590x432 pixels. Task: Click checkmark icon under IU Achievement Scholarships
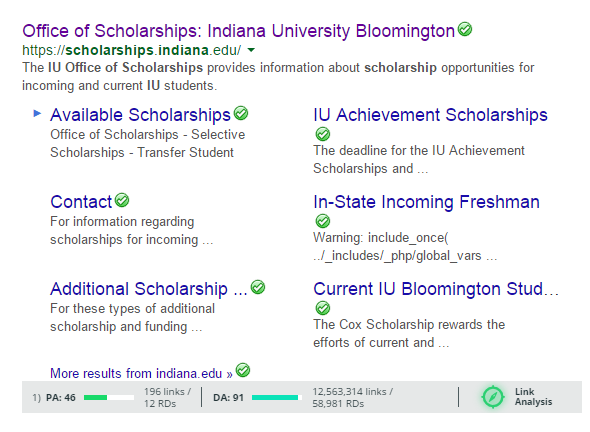coord(322,134)
